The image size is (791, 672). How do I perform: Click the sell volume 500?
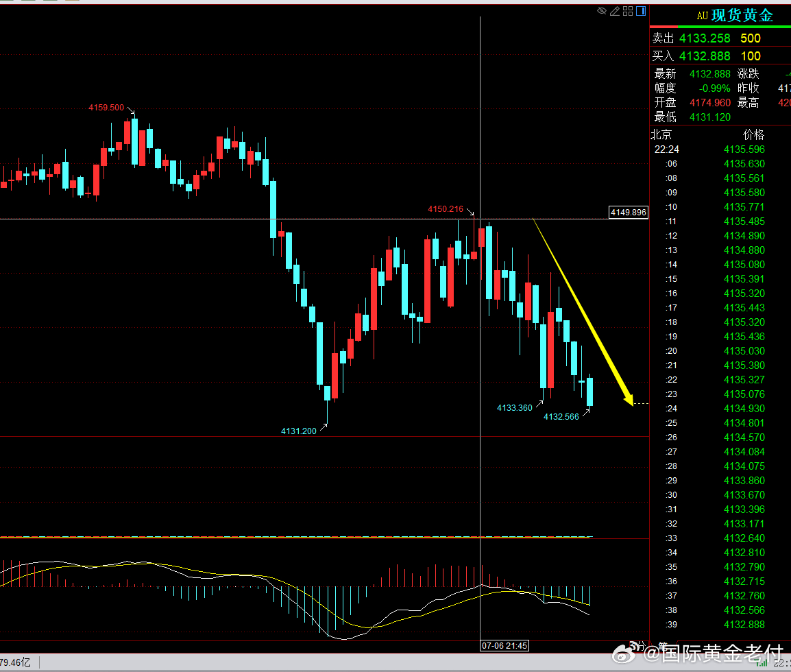[751, 38]
